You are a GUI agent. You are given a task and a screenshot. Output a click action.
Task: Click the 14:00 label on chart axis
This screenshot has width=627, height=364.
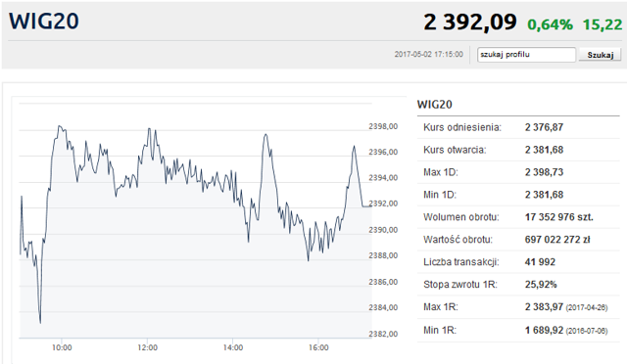point(233,347)
